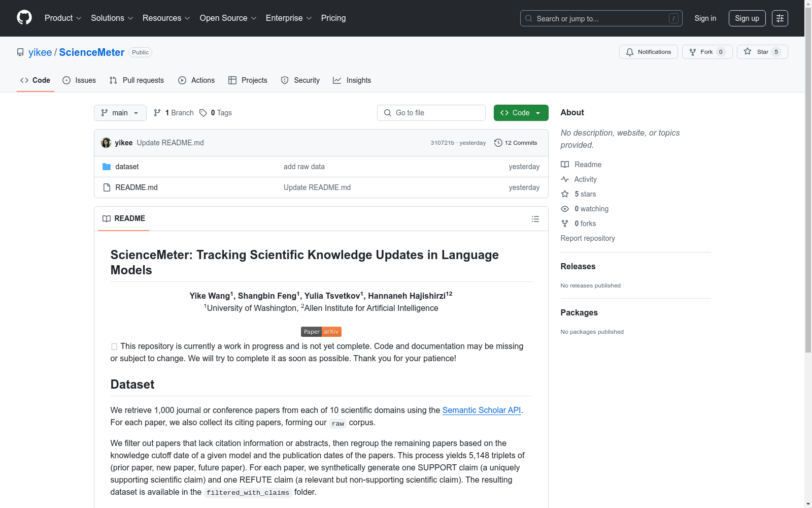The height and width of the screenshot is (508, 812).
Task: View the 0 Tags list
Action: [x=216, y=113]
